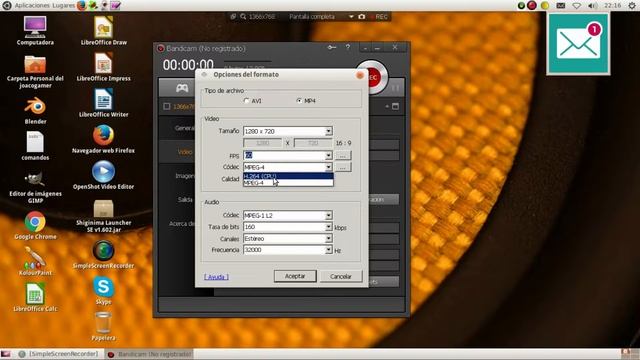
Task: Open Ayuda help link
Action: (216, 277)
